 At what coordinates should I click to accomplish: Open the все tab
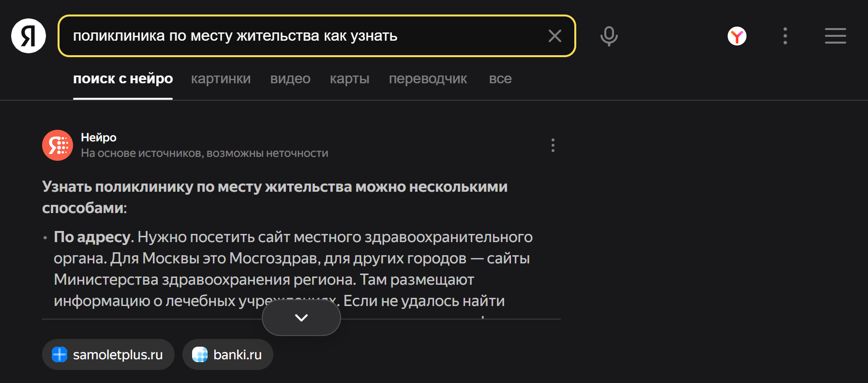coord(500,78)
